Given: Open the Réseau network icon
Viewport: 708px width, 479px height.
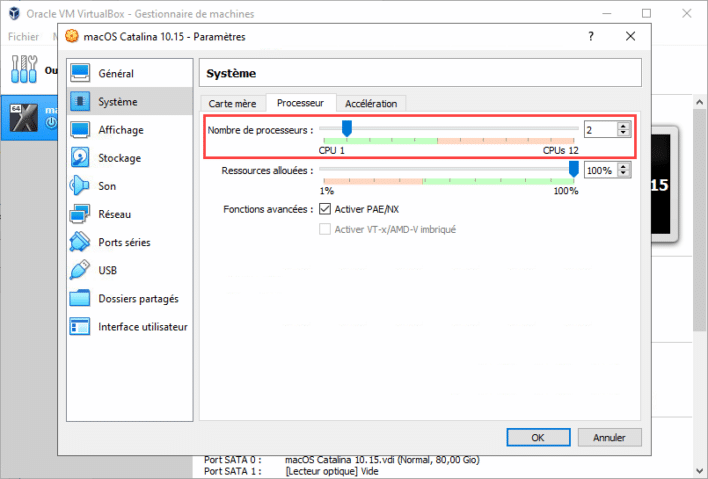Looking at the screenshot, I should [x=80, y=214].
